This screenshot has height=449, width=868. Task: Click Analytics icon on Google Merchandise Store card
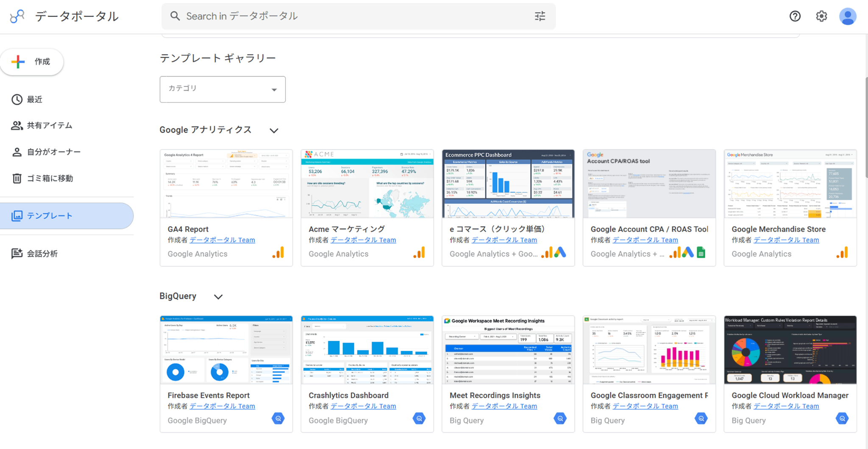click(842, 253)
